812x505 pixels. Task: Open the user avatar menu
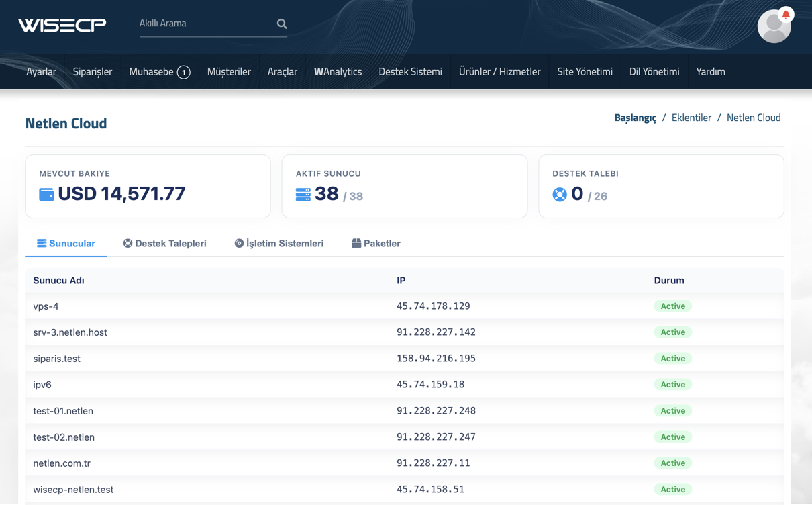click(774, 27)
